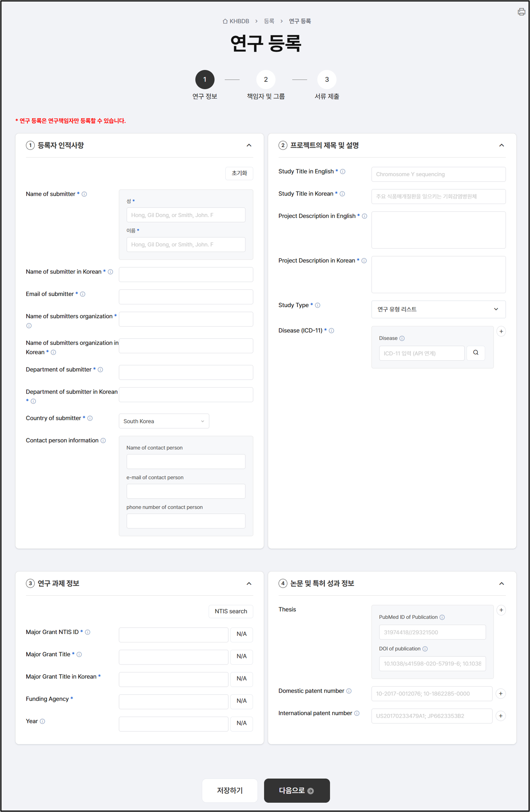Click the KHBDB home breadcrumb icon
530x812 pixels.
(225, 21)
